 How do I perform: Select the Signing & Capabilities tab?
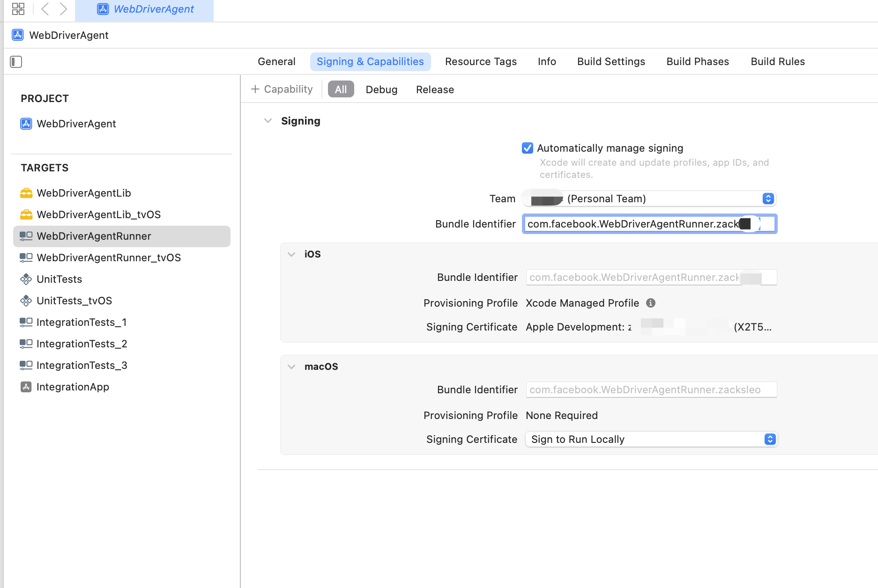click(370, 61)
